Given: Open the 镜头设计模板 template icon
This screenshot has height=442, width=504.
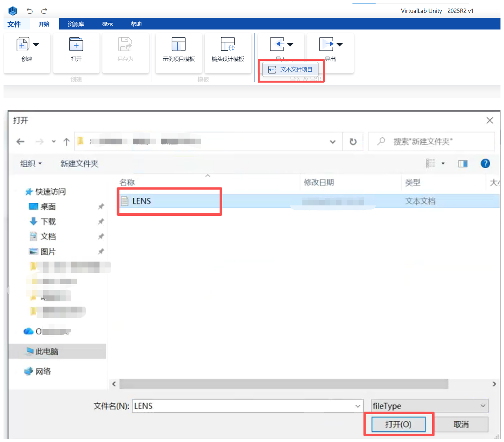Looking at the screenshot, I should pos(228,45).
